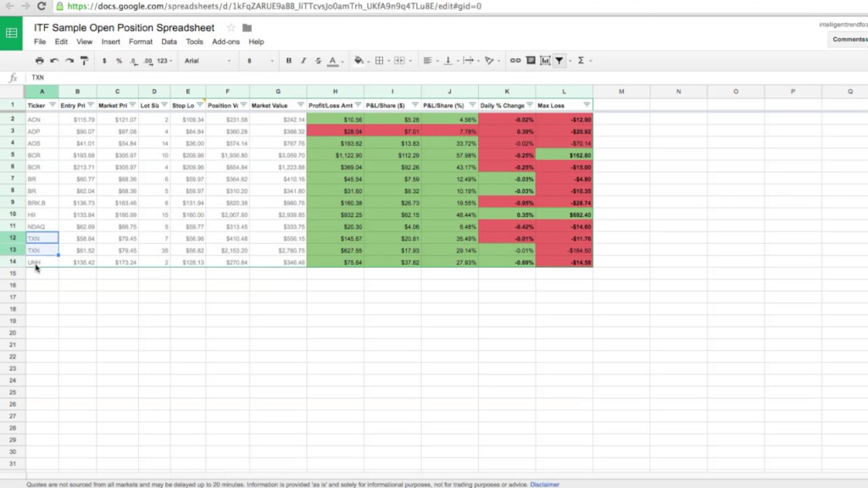The width and height of the screenshot is (868, 488).
Task: Open filter dropdown for Daily % Change column
Action: (530, 105)
